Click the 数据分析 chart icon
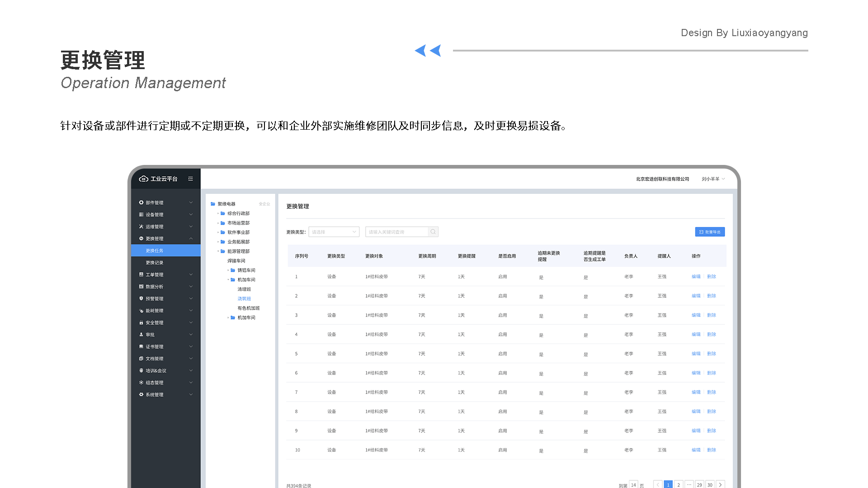868x488 pixels. pyautogui.click(x=141, y=286)
